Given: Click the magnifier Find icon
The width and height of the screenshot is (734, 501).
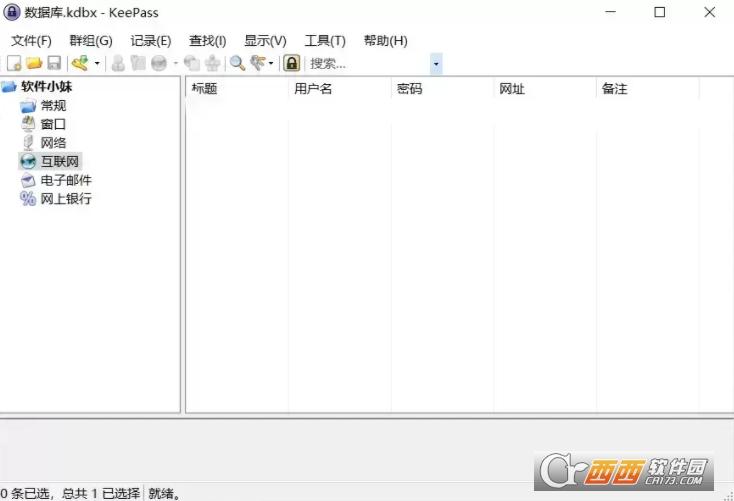Looking at the screenshot, I should coord(237,63).
